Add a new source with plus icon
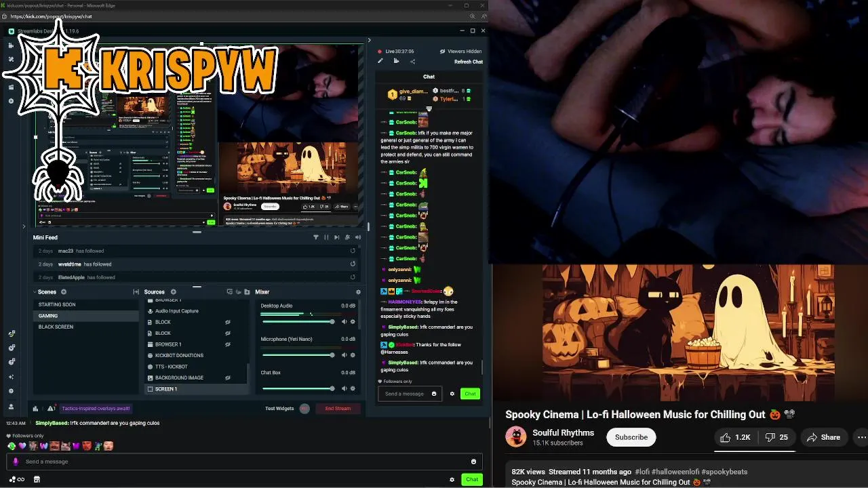The image size is (868, 488). tap(174, 292)
